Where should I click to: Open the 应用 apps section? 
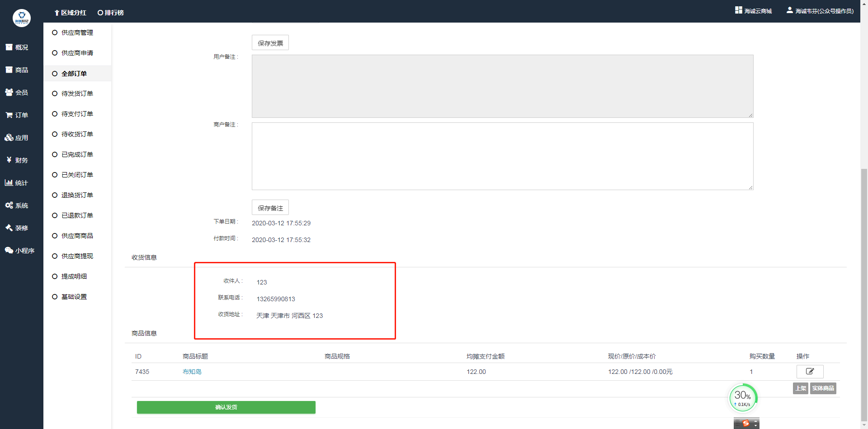coord(17,138)
